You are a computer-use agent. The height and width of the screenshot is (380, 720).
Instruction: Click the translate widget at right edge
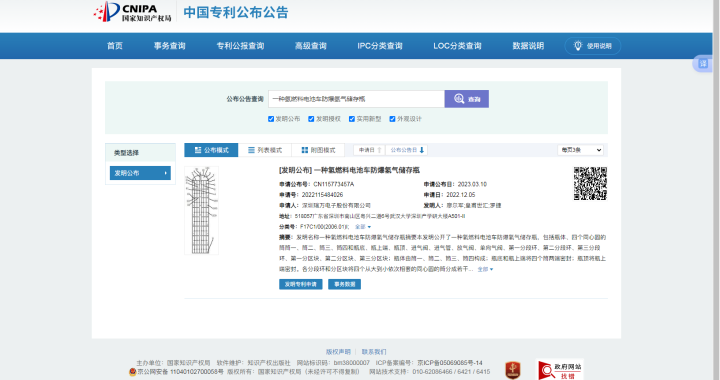click(x=703, y=64)
